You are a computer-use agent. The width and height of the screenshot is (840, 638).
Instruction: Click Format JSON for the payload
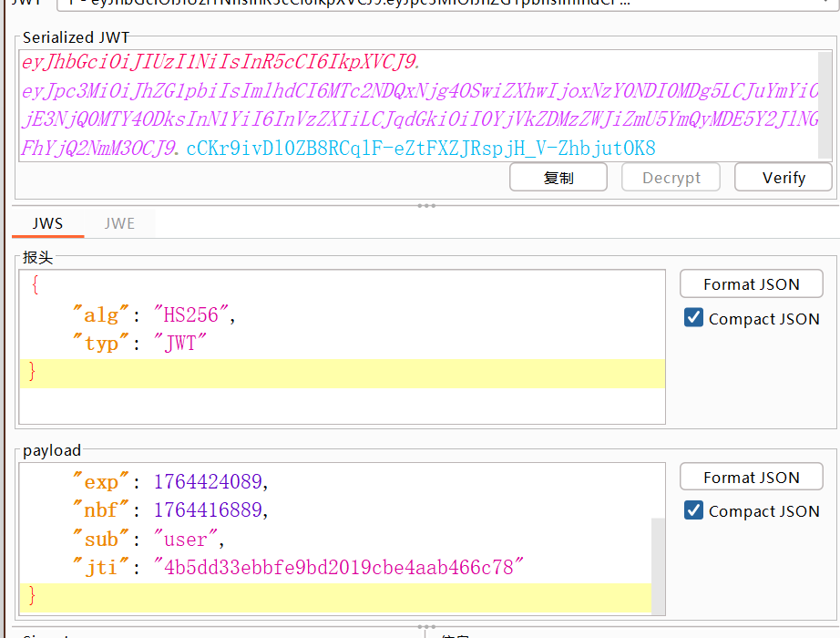751,477
